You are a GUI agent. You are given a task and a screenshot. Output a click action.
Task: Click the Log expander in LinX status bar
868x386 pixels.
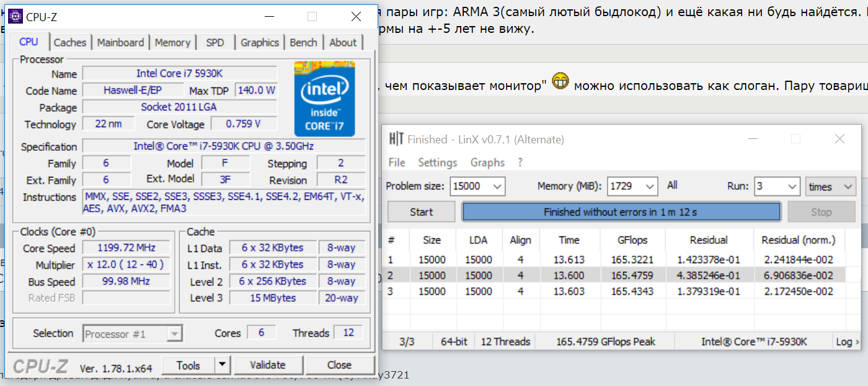848,341
